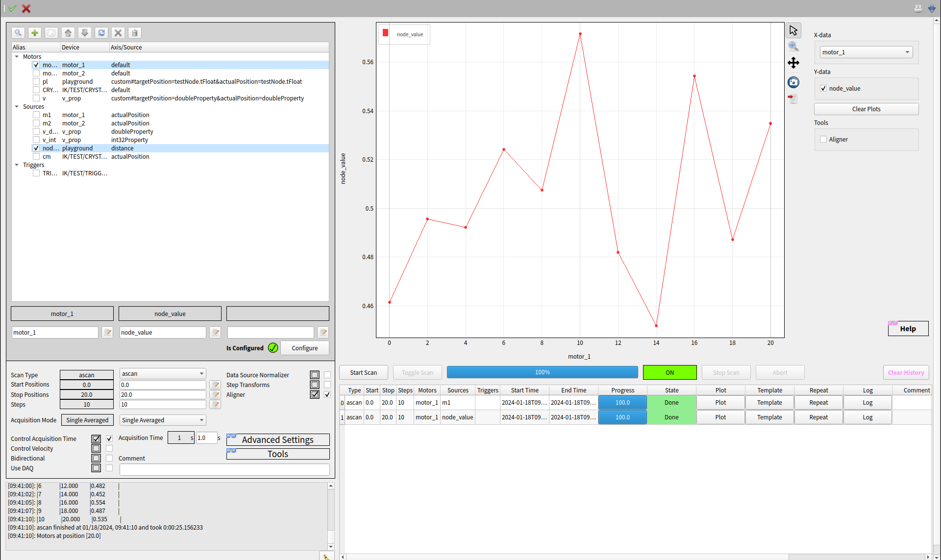Click the edit icon beside node_value field
941x560 pixels.
(216, 333)
